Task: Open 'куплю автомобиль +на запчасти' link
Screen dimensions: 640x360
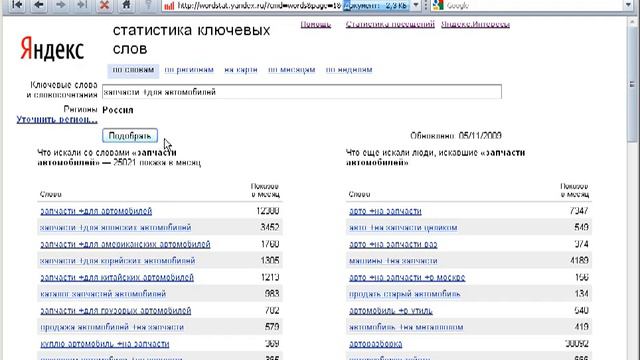Action: coord(104,344)
